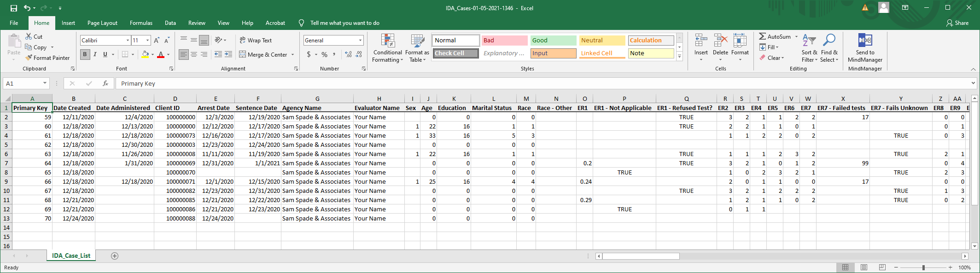
Task: Click the zoom slider handle
Action: coord(923,267)
